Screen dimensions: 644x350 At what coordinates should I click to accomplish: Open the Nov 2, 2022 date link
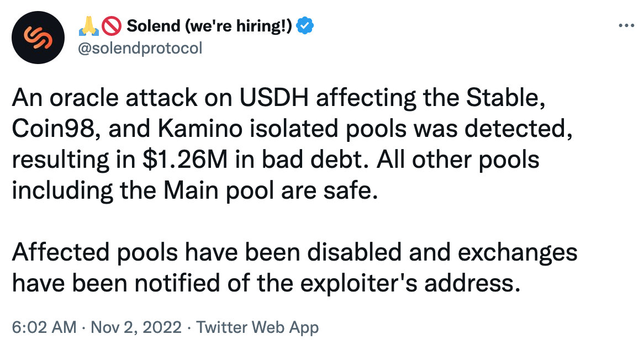click(x=136, y=327)
